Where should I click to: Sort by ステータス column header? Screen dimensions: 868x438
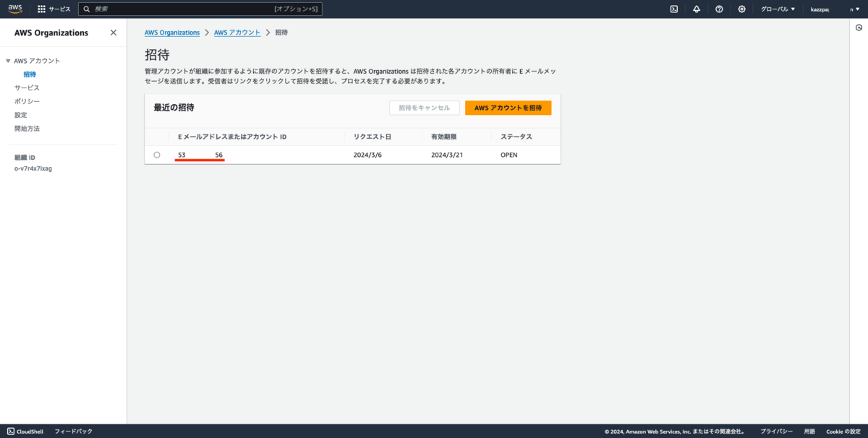[x=516, y=137]
